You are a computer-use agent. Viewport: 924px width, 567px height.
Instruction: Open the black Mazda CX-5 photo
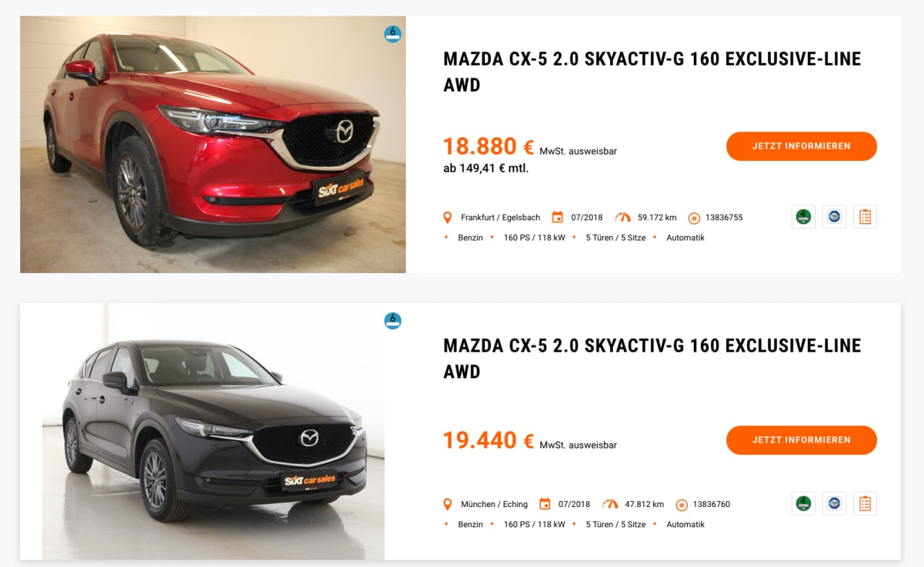pyautogui.click(x=213, y=431)
